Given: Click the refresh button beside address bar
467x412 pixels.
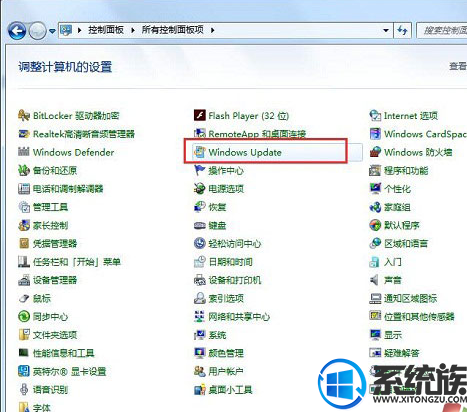Looking at the screenshot, I should (x=402, y=30).
